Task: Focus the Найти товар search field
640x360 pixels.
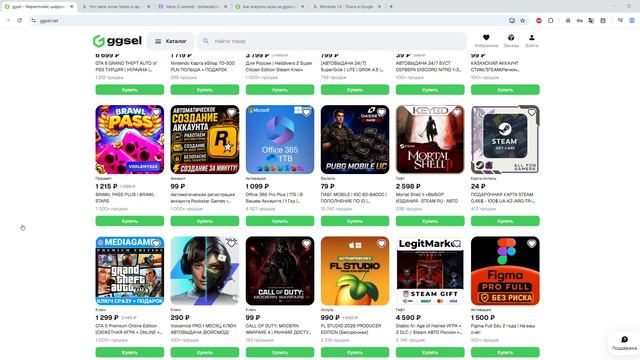Action: (332, 41)
